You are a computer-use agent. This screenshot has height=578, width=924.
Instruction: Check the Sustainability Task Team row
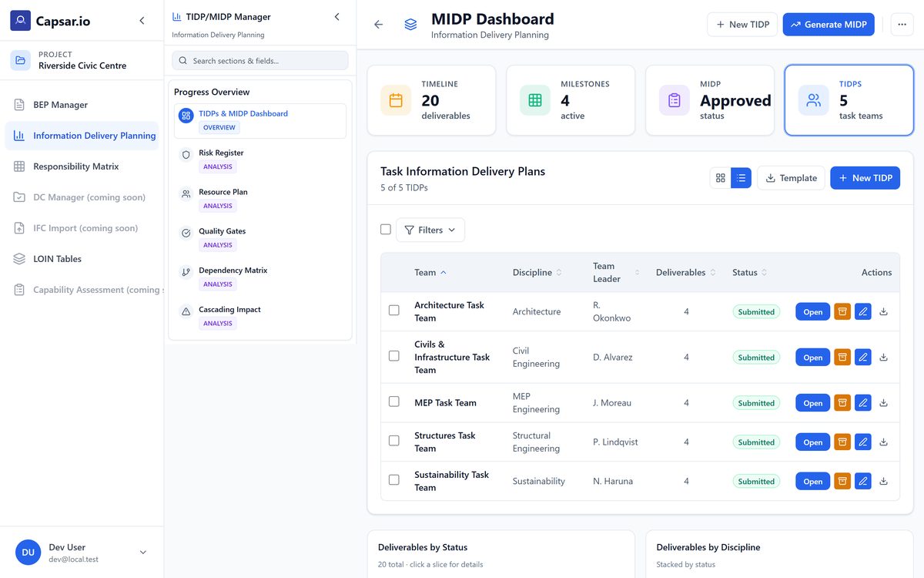point(394,479)
